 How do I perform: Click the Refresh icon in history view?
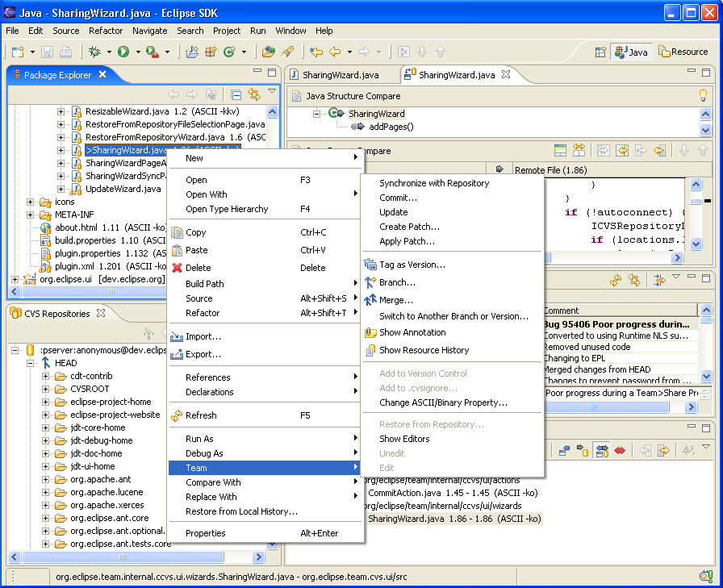616,280
